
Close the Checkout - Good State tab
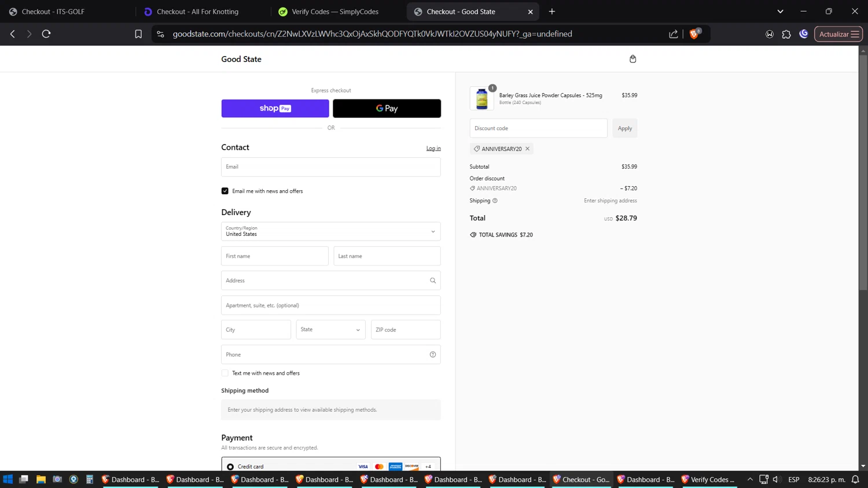[530, 12]
